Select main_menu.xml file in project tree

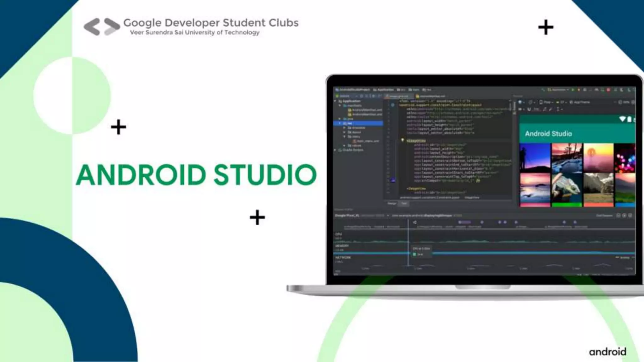point(366,141)
